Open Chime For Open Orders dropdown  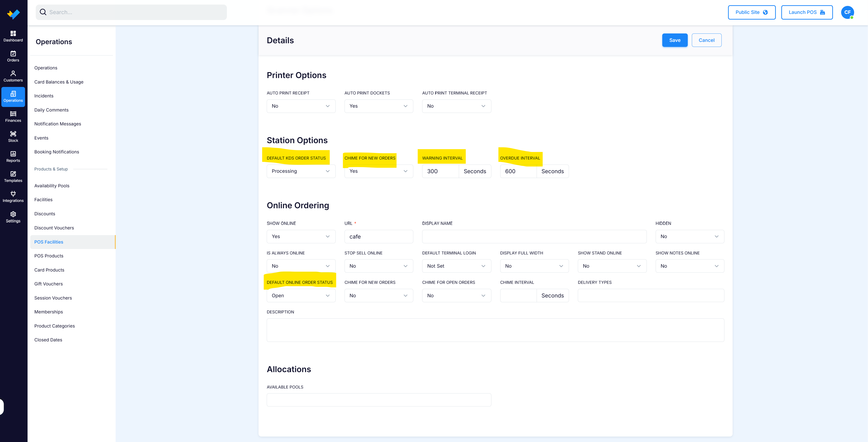tap(456, 295)
